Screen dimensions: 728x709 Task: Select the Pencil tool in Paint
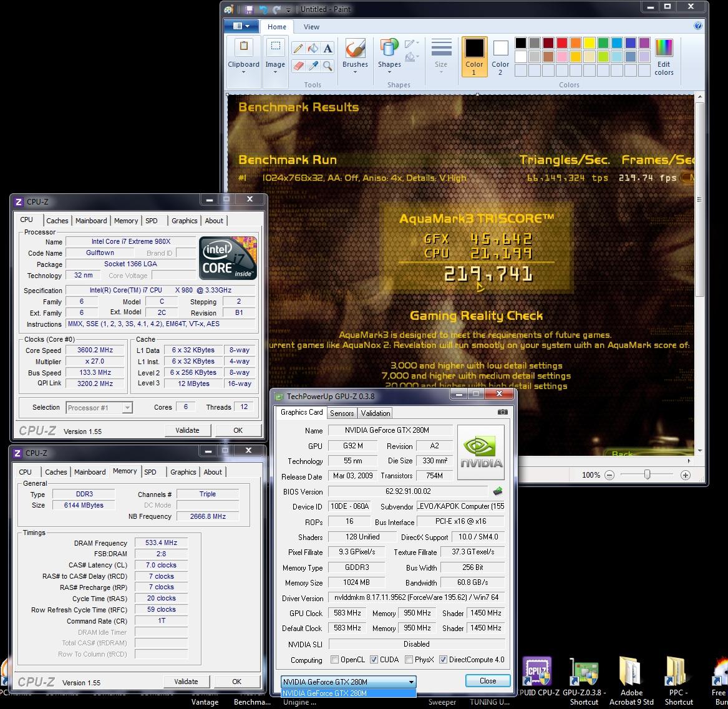[x=298, y=48]
